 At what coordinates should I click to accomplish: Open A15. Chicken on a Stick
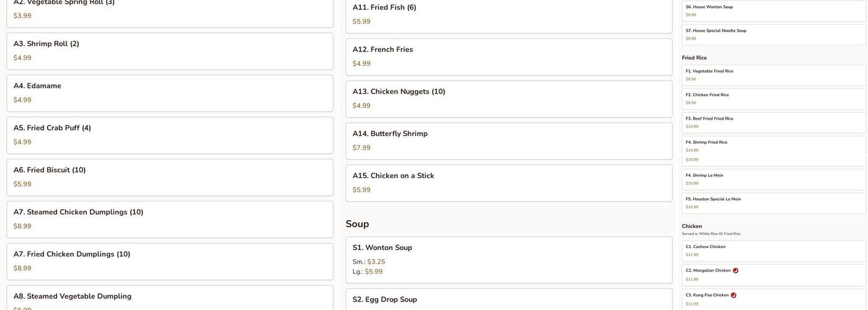pos(508,183)
